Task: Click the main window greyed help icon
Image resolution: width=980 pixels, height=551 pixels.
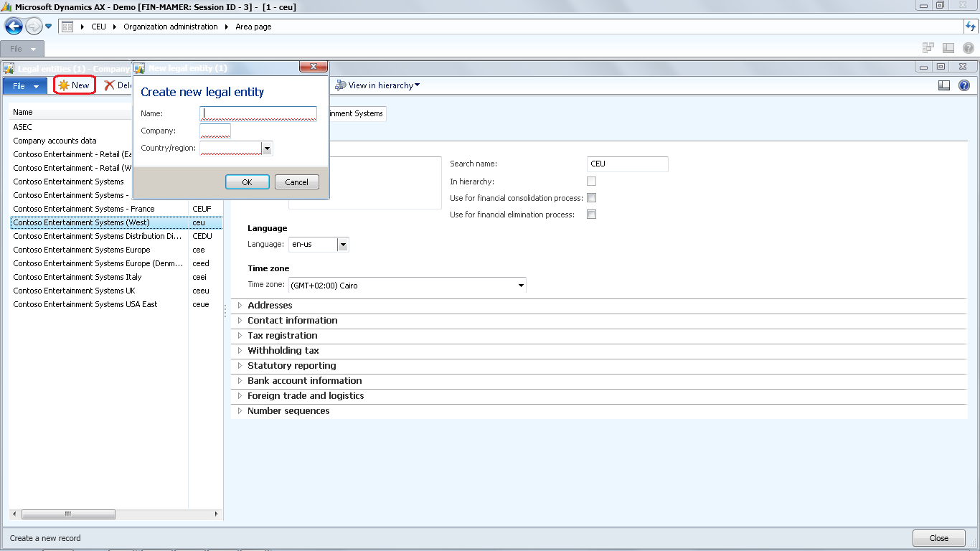Action: pos(968,48)
